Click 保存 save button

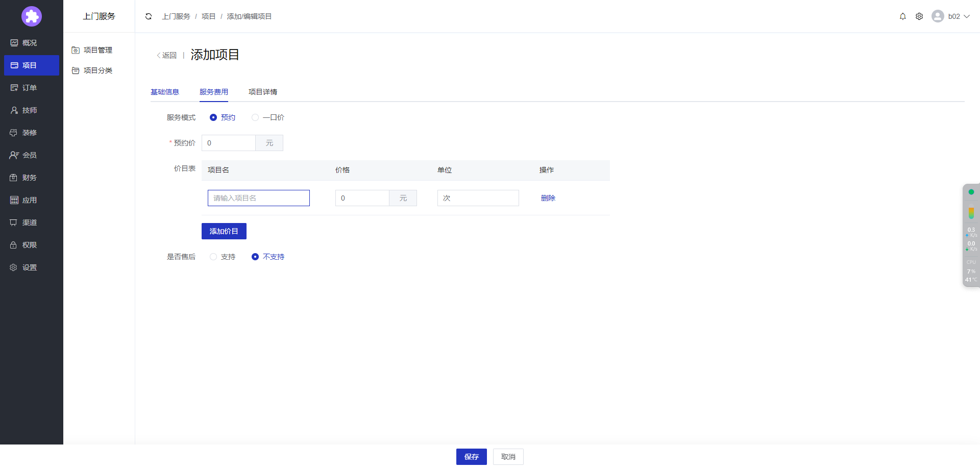[472, 457]
